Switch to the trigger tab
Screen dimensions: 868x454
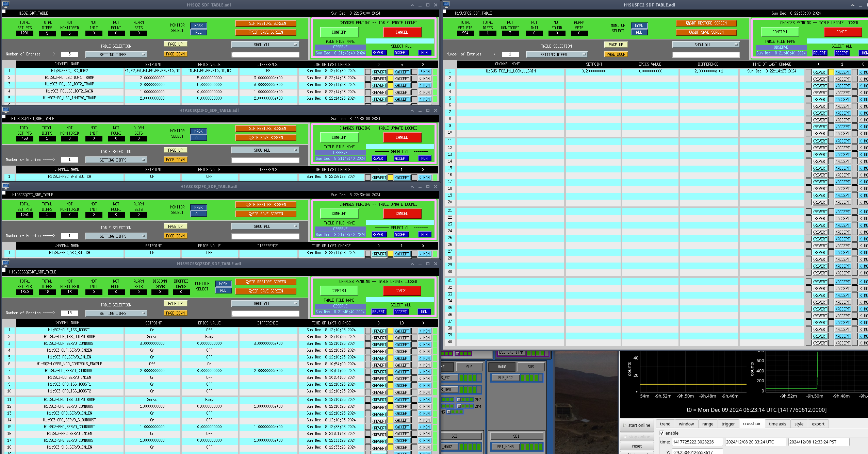[728, 424]
